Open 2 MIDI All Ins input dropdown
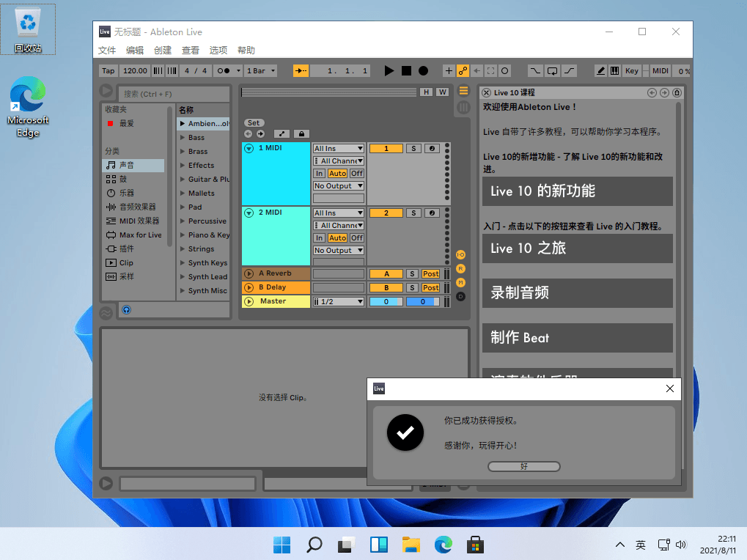This screenshot has width=747, height=560. [x=339, y=213]
